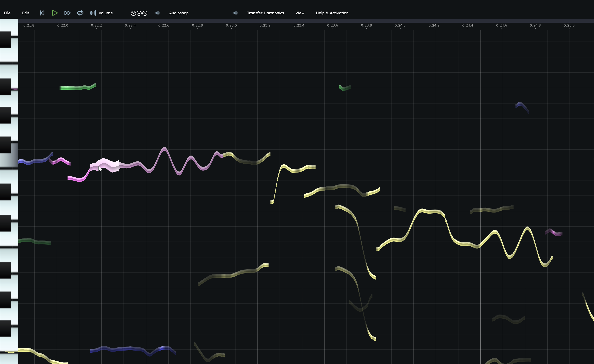
Task: Open the View menu
Action: [x=300, y=13]
